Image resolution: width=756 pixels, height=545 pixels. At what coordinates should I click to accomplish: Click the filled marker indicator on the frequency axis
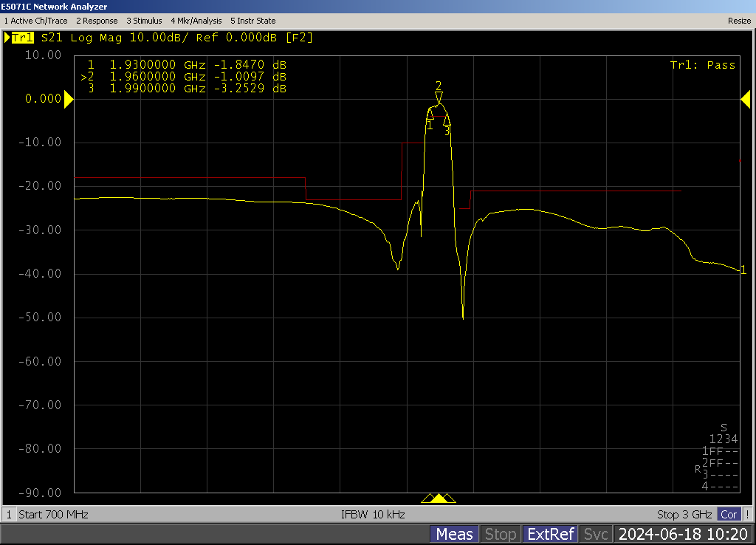[x=439, y=498]
